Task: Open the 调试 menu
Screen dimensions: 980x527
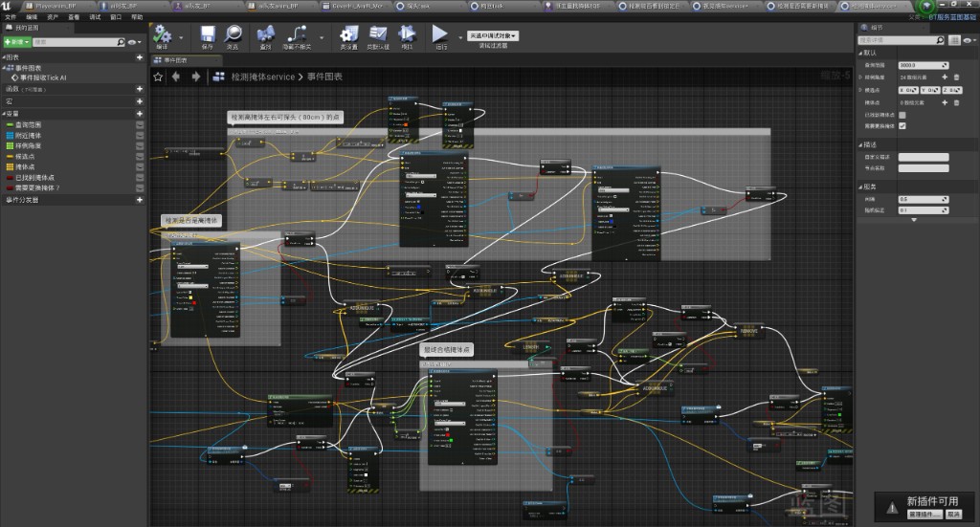Action: 95,17
